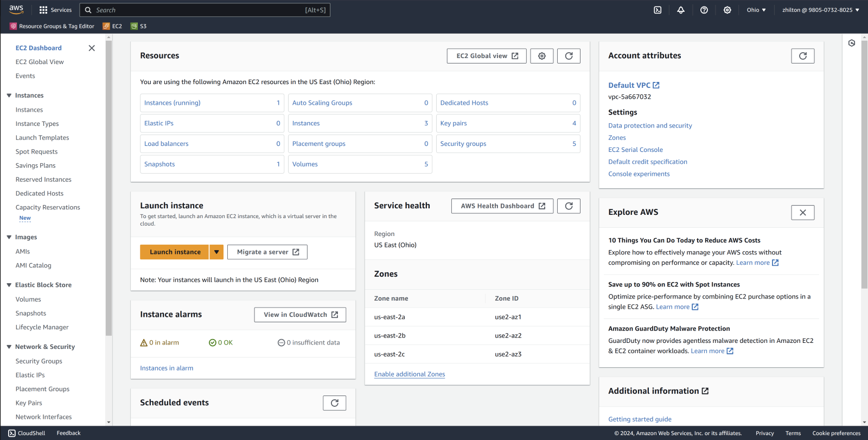Open Spot Requests in sidebar

coord(36,152)
